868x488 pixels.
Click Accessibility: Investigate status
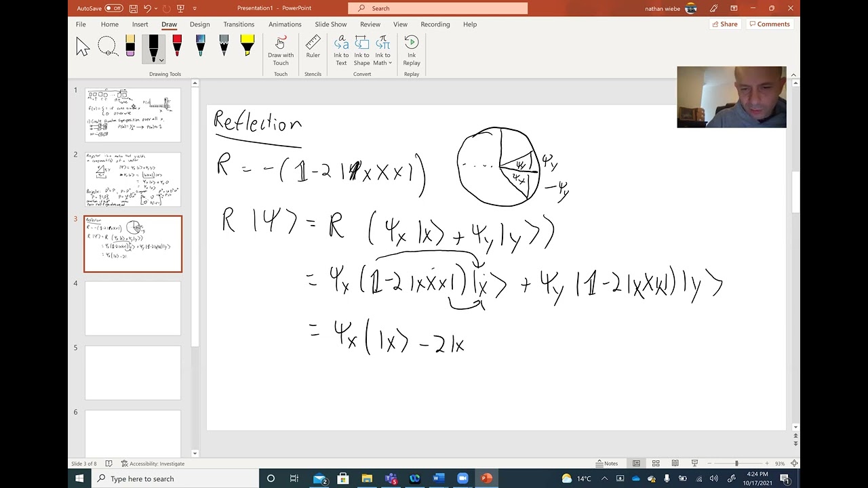click(x=153, y=464)
